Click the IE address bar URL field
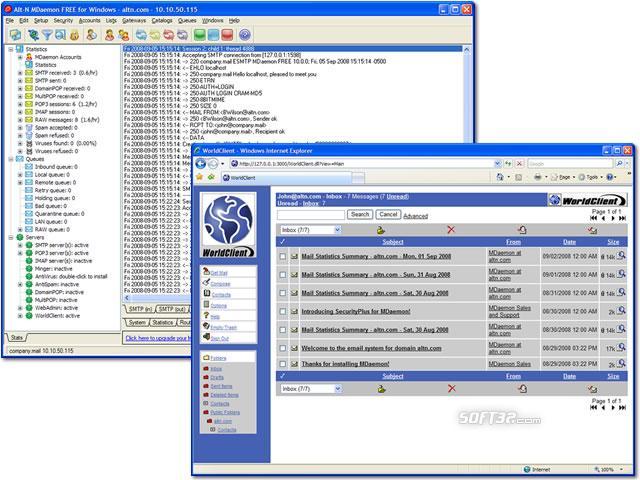Image resolution: width=640 pixels, height=480 pixels. [361, 164]
